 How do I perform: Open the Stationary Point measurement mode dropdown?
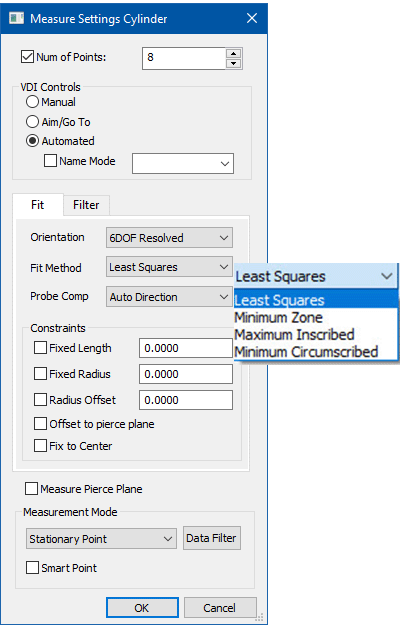coord(101,539)
